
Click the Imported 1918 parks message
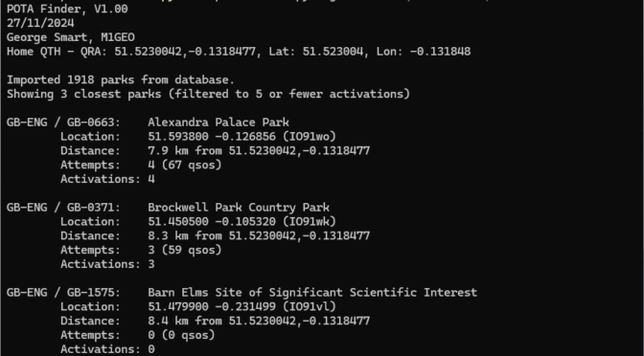tap(121, 79)
